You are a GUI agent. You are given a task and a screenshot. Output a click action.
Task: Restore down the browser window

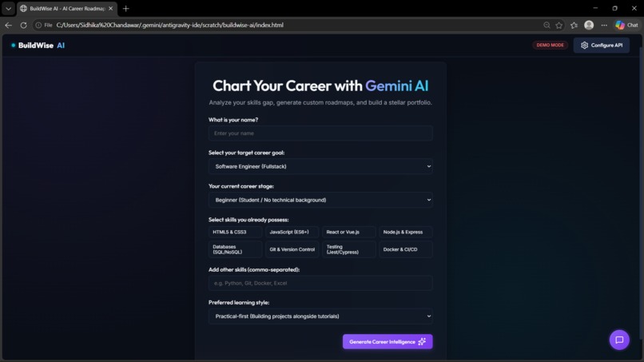[x=615, y=8]
